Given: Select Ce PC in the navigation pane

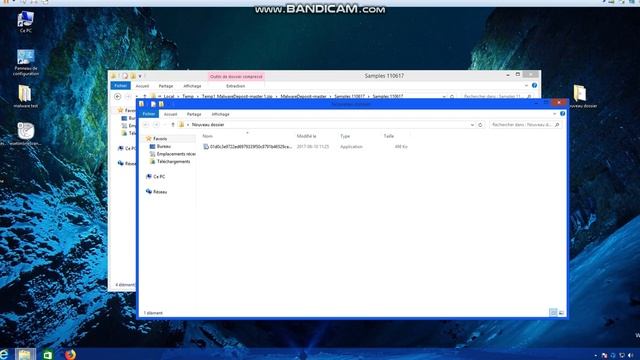Looking at the screenshot, I should 156,177.
